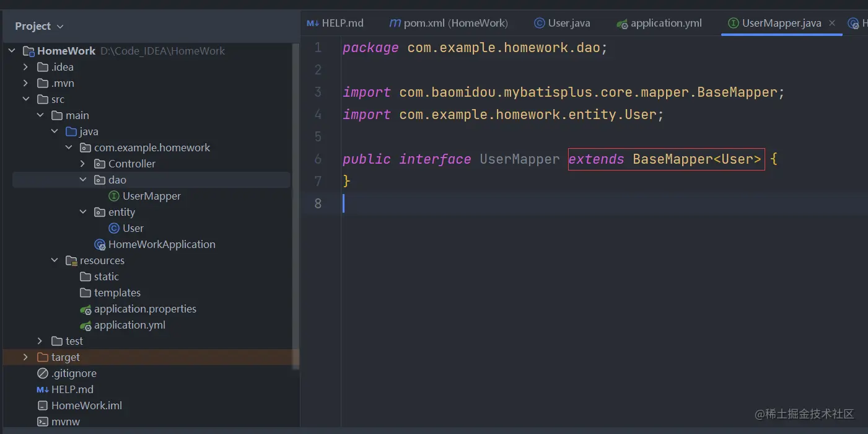868x434 pixels.
Task: Click the .gitignore file icon
Action: click(x=43, y=373)
